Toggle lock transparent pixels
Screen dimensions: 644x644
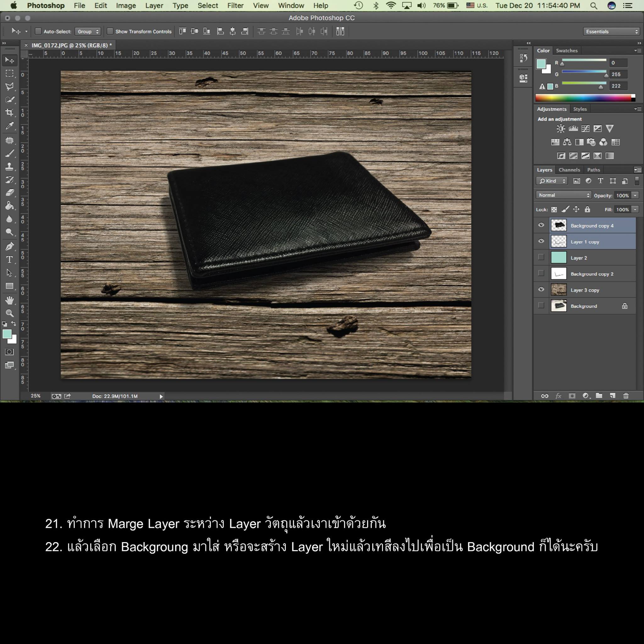(554, 209)
